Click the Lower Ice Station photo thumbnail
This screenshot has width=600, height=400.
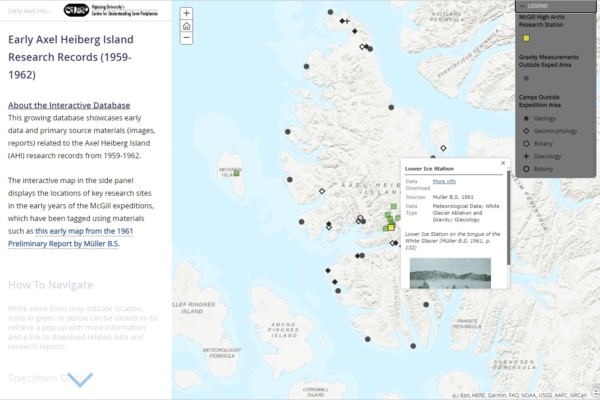[450, 272]
